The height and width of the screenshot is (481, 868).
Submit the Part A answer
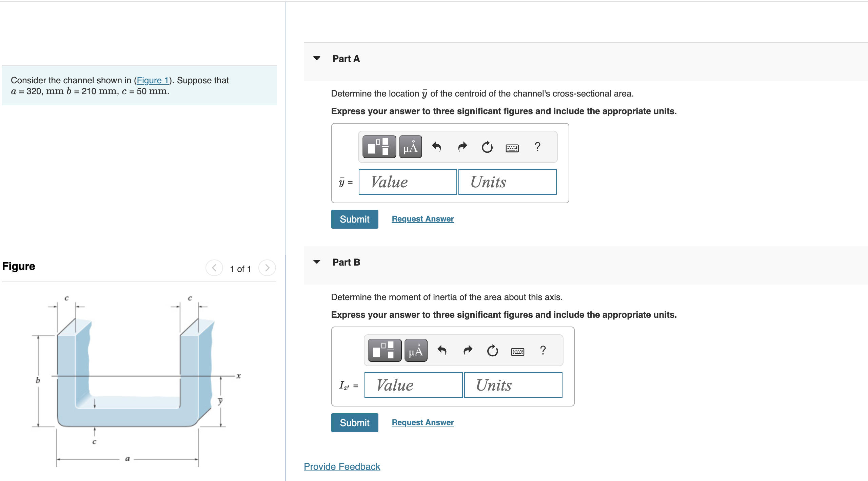coord(354,219)
